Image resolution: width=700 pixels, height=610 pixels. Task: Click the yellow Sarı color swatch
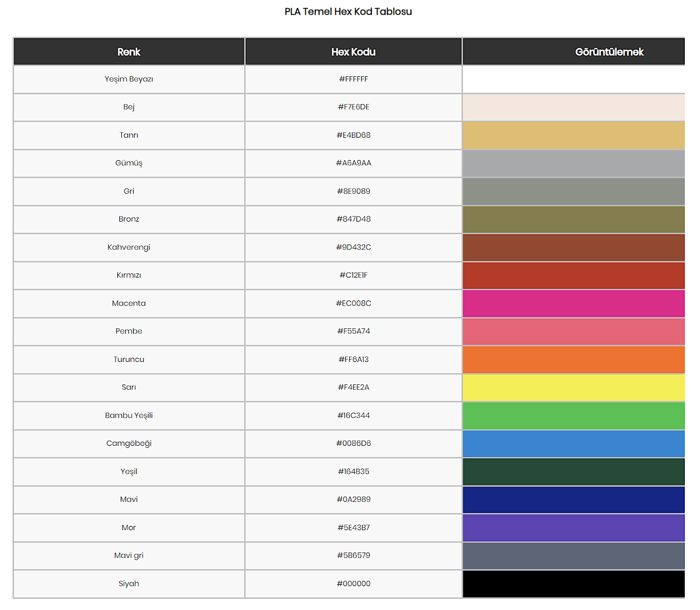click(573, 387)
